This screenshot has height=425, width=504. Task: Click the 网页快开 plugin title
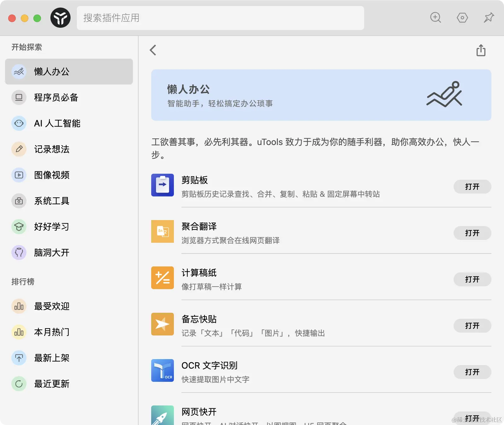[x=199, y=412]
